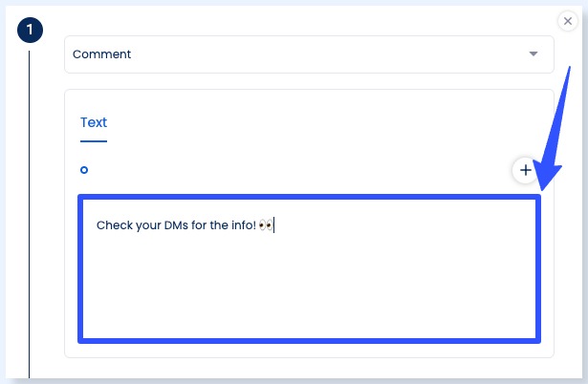Click the step 1 number badge
The width and height of the screenshot is (588, 384).
30,30
